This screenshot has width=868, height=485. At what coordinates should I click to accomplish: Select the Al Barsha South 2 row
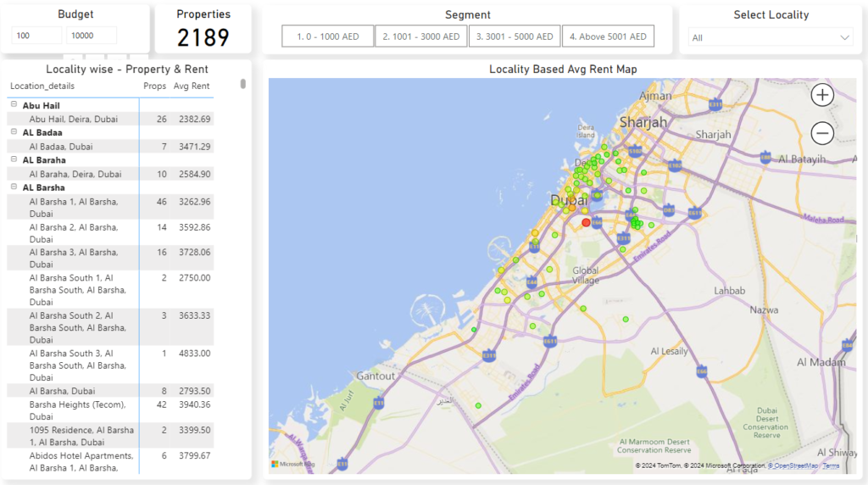pyautogui.click(x=110, y=327)
